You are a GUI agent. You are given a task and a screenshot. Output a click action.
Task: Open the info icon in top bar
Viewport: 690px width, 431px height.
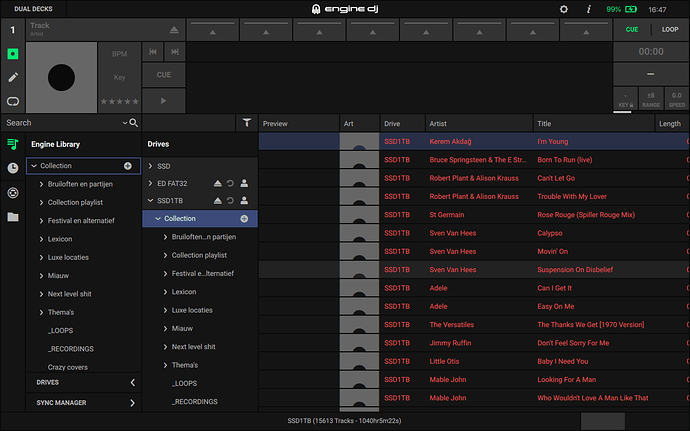(589, 9)
